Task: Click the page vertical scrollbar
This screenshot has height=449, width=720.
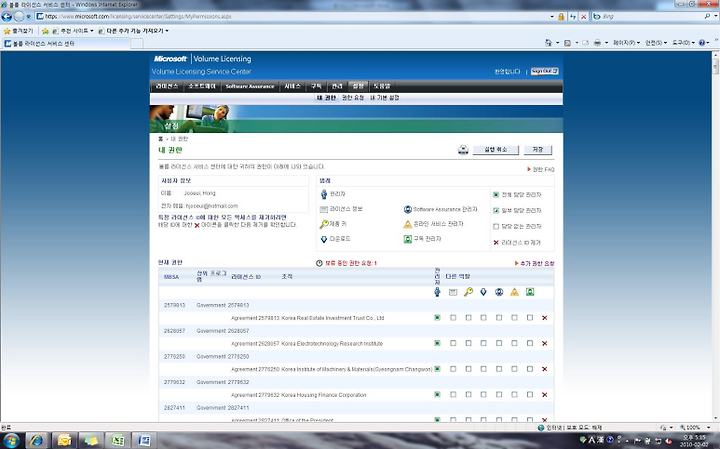Action: 715,236
